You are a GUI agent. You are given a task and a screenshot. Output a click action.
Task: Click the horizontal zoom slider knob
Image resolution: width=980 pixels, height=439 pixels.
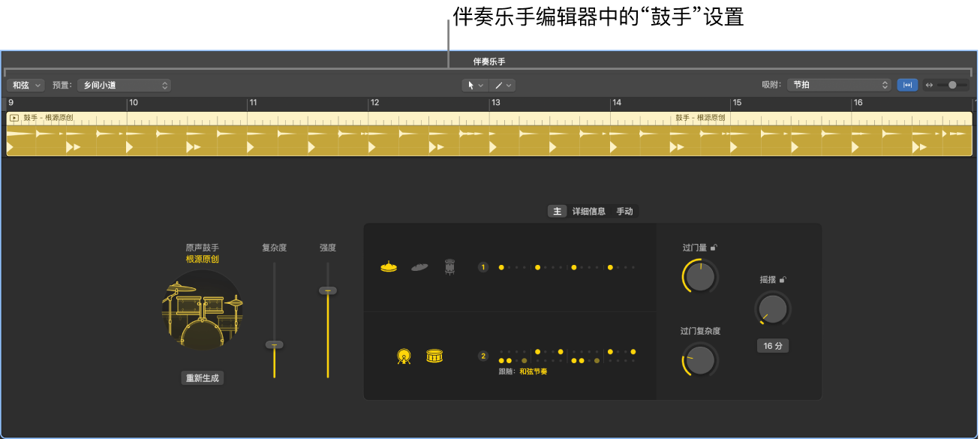pyautogui.click(x=953, y=86)
